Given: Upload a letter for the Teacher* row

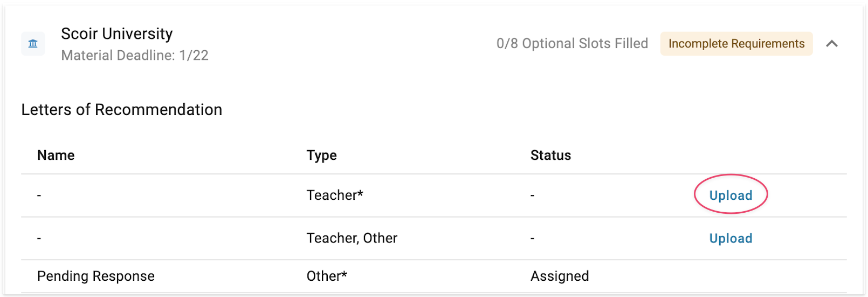Looking at the screenshot, I should point(731,195).
